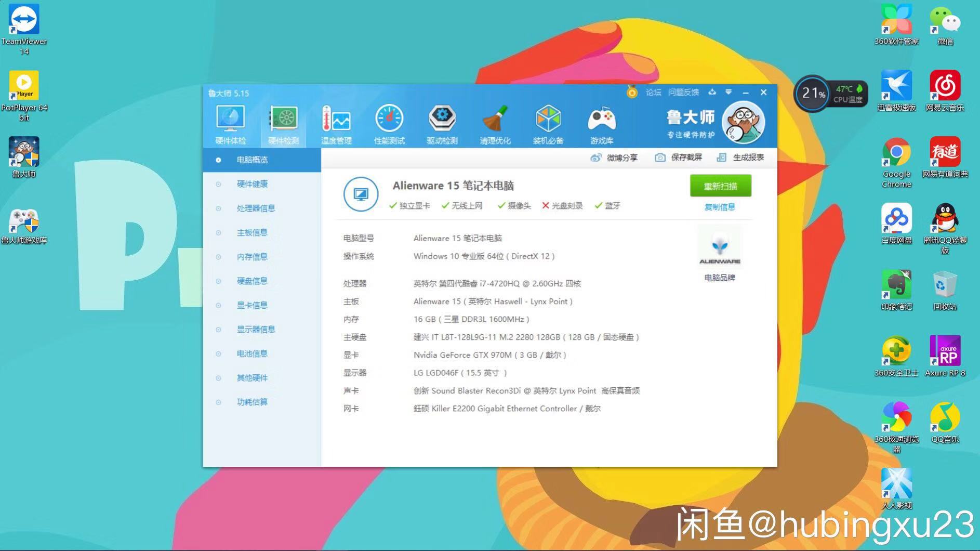Click the Alienware 电脑品牌 logo thumbnail
This screenshot has height=551, width=980.
(x=720, y=247)
